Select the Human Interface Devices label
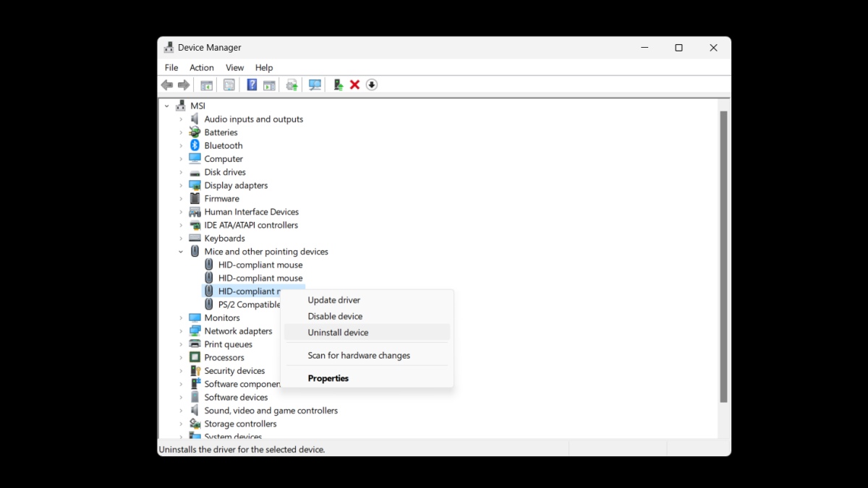Viewport: 868px width, 488px height. tap(252, 212)
